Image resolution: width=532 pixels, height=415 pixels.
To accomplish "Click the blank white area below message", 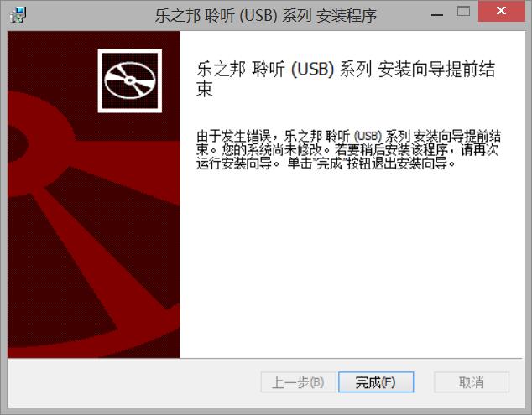I will click(x=351, y=264).
